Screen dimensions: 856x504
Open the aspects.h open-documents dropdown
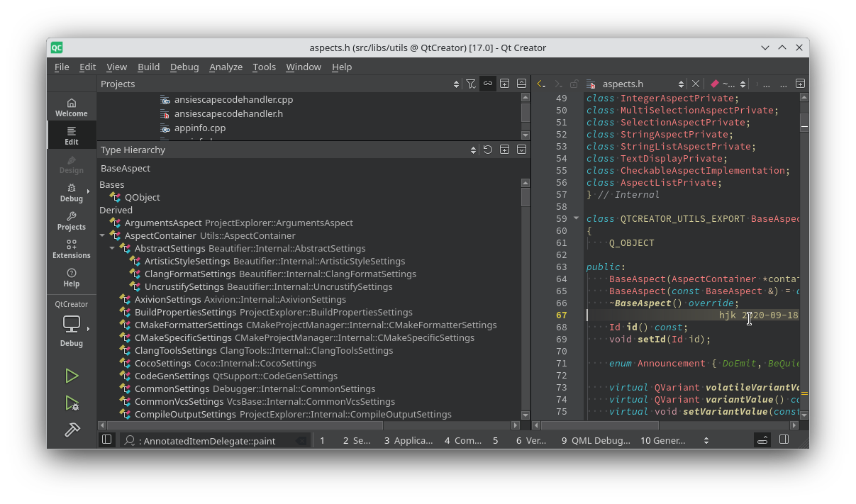[681, 84]
